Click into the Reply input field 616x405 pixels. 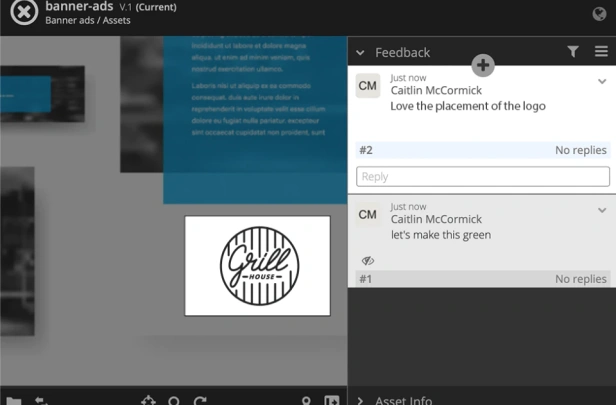[x=483, y=176]
